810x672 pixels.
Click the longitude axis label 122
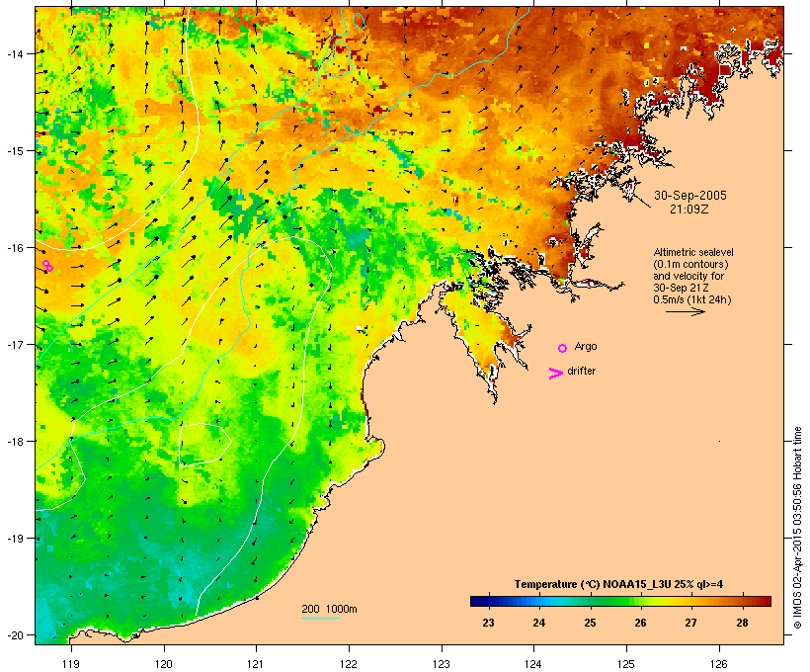[x=349, y=664]
